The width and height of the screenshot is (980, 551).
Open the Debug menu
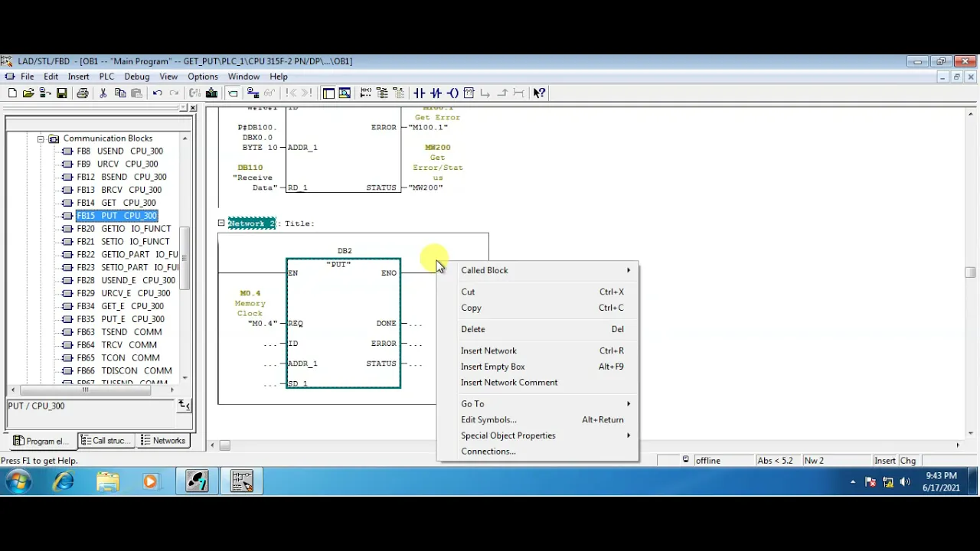[136, 77]
